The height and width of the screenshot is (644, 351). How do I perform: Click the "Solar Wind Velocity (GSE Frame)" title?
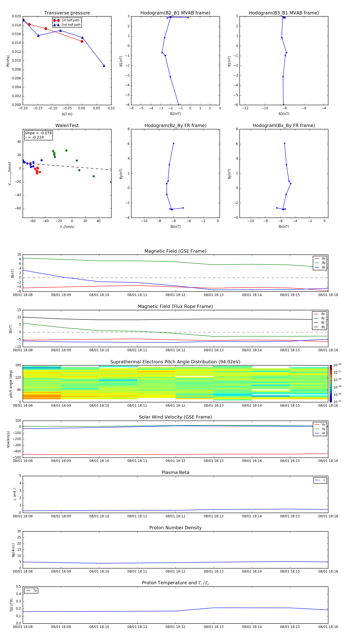175,417
